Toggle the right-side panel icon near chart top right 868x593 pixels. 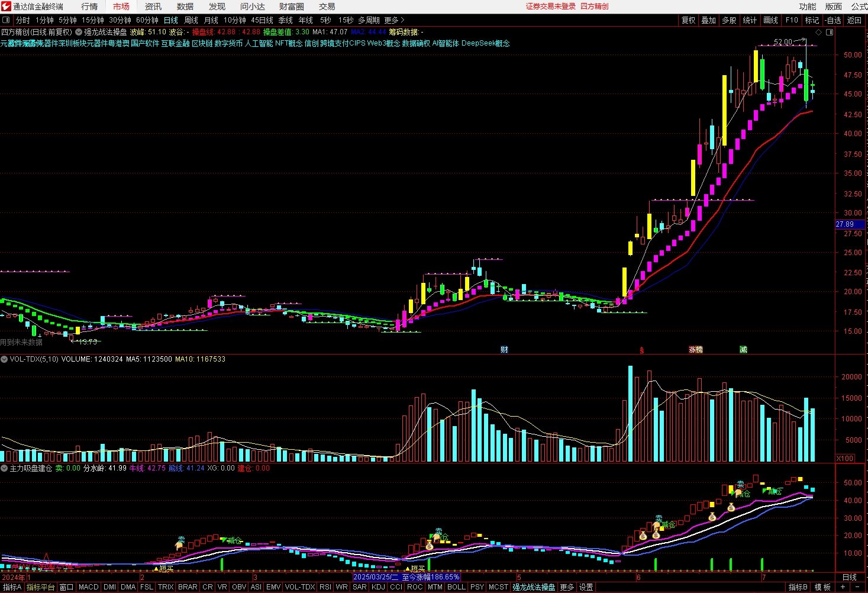click(x=830, y=33)
